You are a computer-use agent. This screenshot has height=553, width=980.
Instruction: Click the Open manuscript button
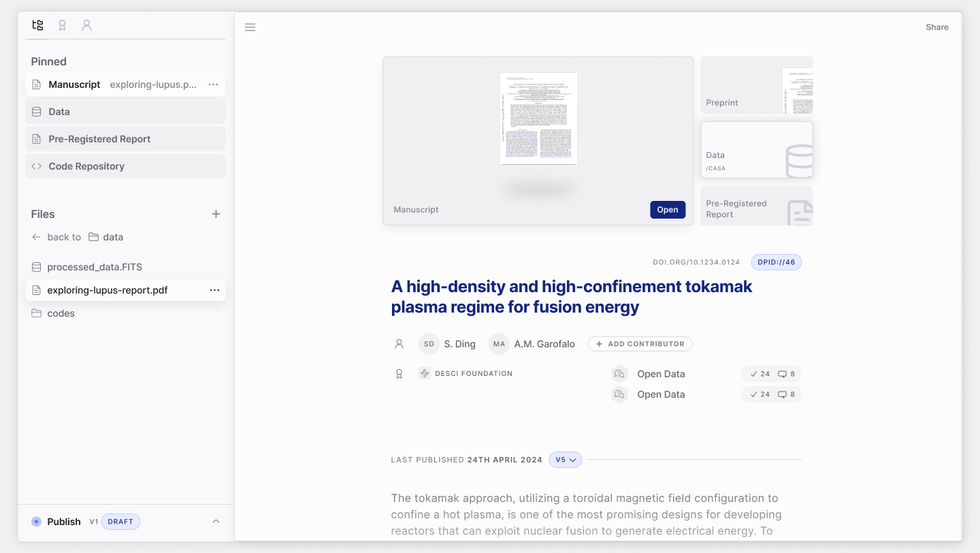pos(667,210)
